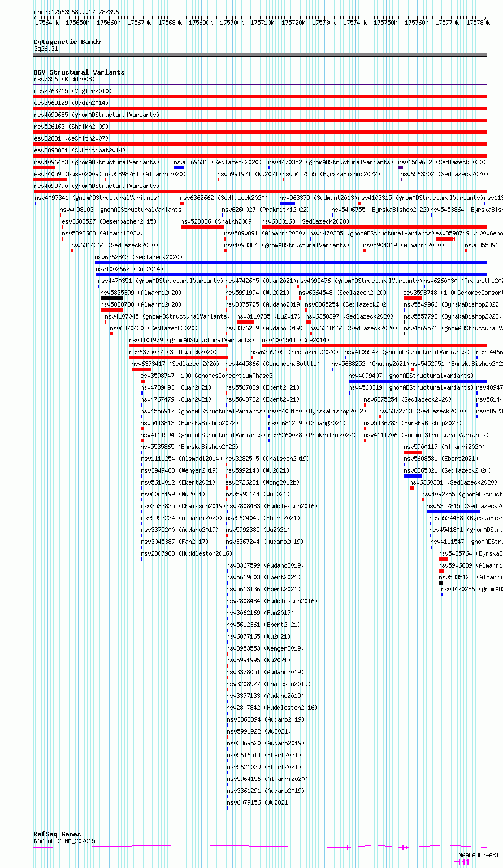The image size is (503, 868).
Task: Open nsv526163 (Shaikh2009) variant details
Action: [71, 127]
